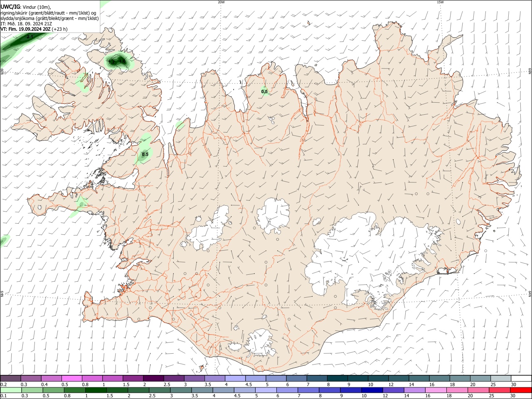Select the light pink 16–18 rain swatch
532x399 pixels.
(436, 390)
